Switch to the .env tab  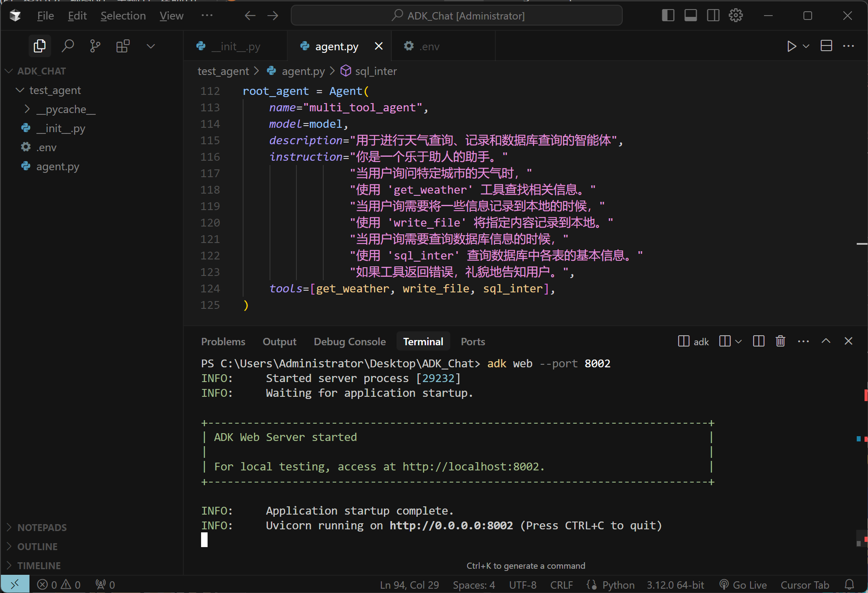[443, 46]
